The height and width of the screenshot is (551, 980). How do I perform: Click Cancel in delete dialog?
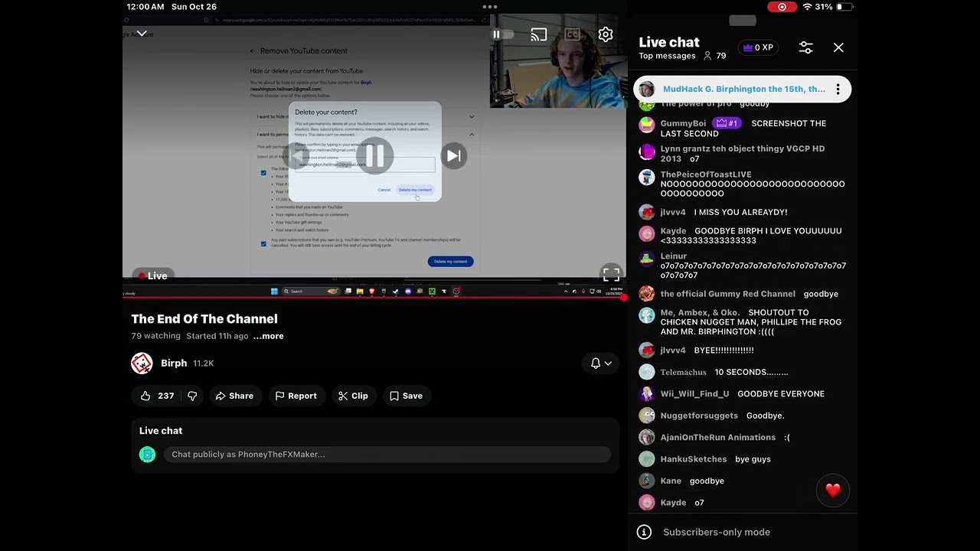point(384,190)
